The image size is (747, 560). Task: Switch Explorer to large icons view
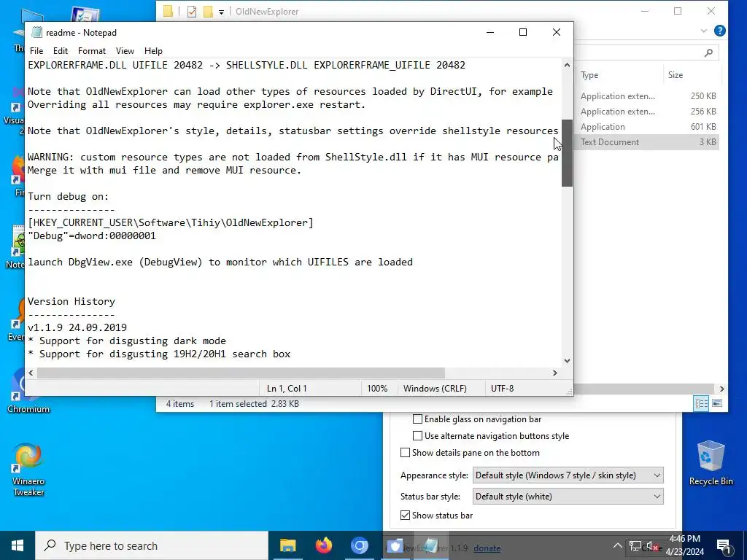(717, 404)
